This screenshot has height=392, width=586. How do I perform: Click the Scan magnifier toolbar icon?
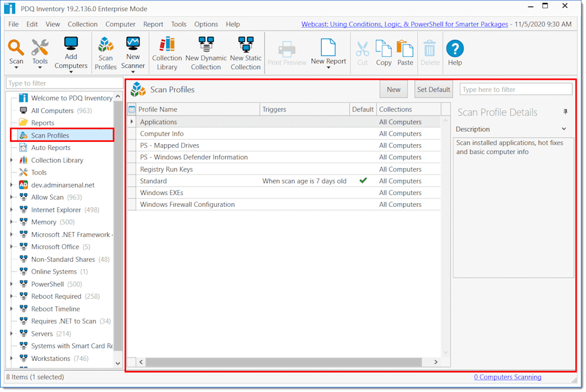(x=16, y=48)
